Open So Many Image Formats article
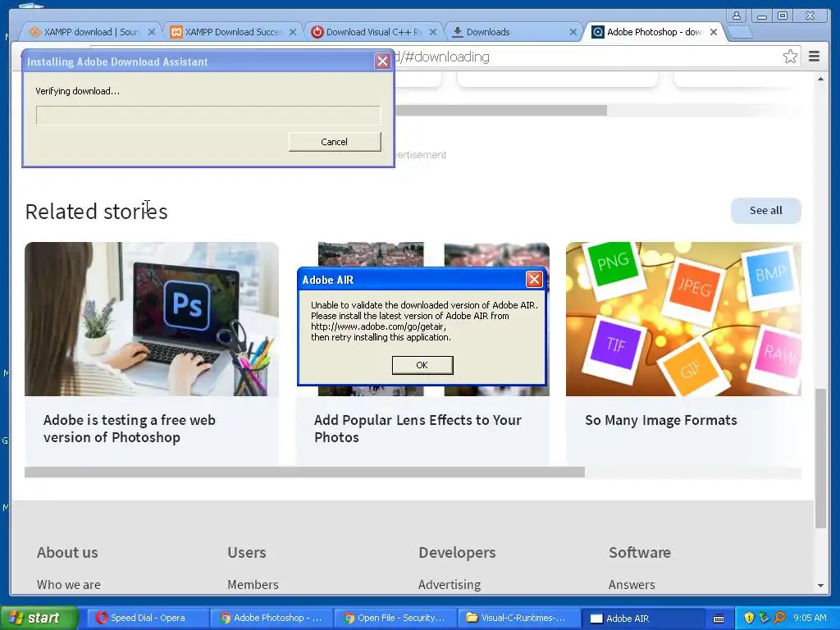This screenshot has width=840, height=630. point(660,420)
